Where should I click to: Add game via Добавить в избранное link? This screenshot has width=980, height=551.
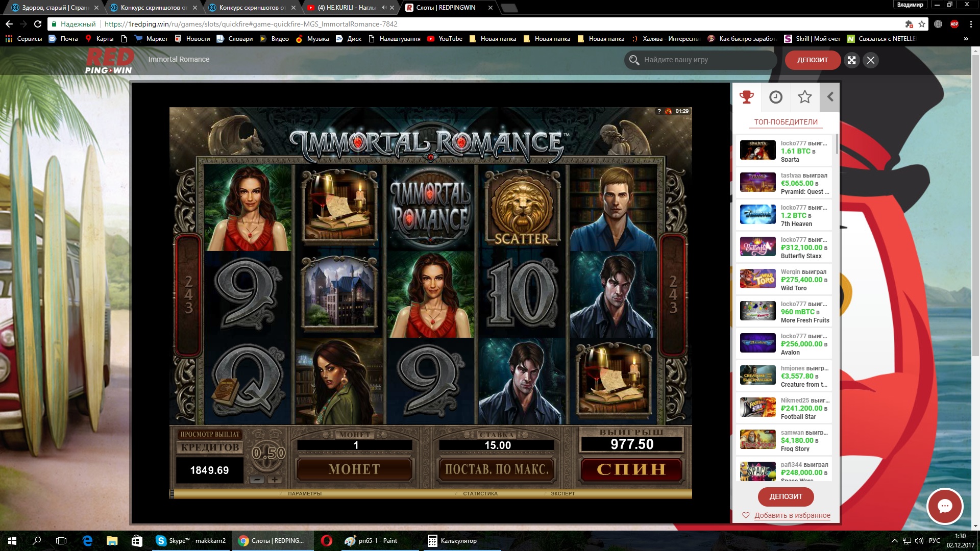coord(792,515)
